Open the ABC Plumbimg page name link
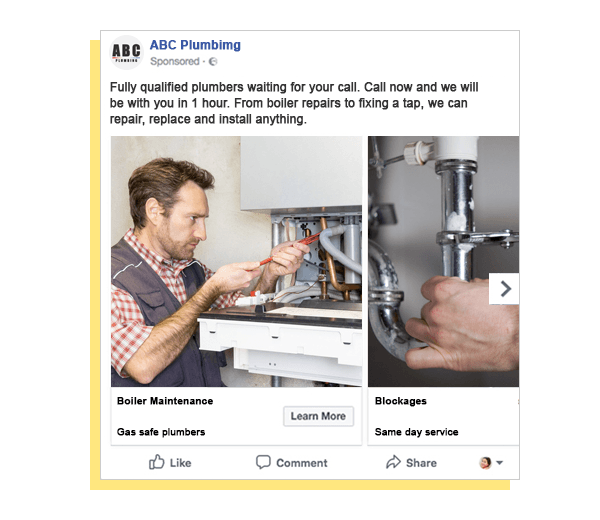 pos(195,45)
